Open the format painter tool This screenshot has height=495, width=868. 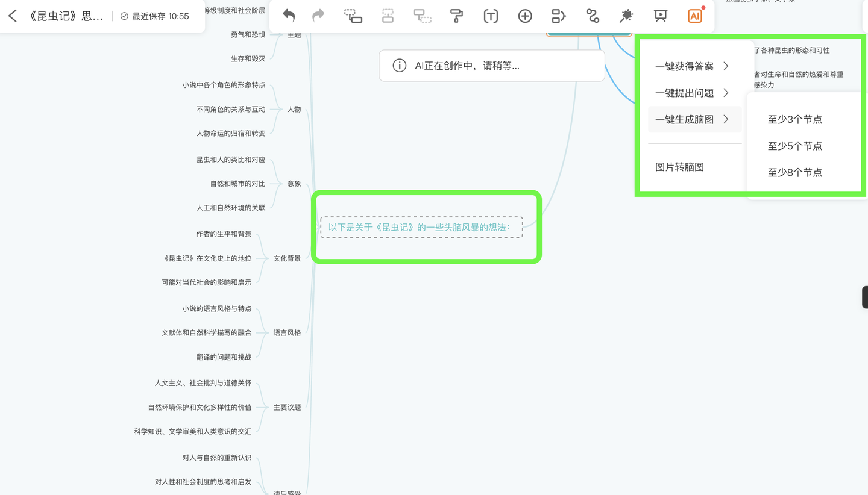coord(456,16)
